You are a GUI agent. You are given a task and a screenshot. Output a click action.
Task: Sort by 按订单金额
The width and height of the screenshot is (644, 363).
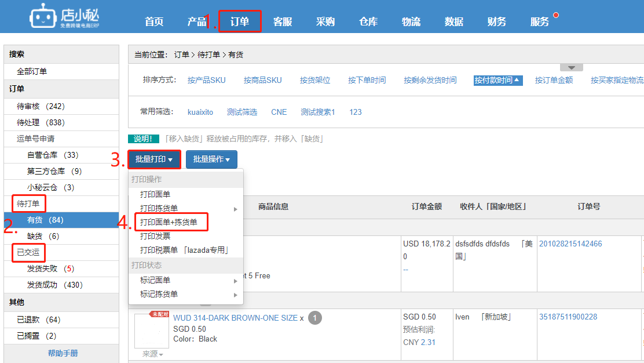(x=554, y=80)
